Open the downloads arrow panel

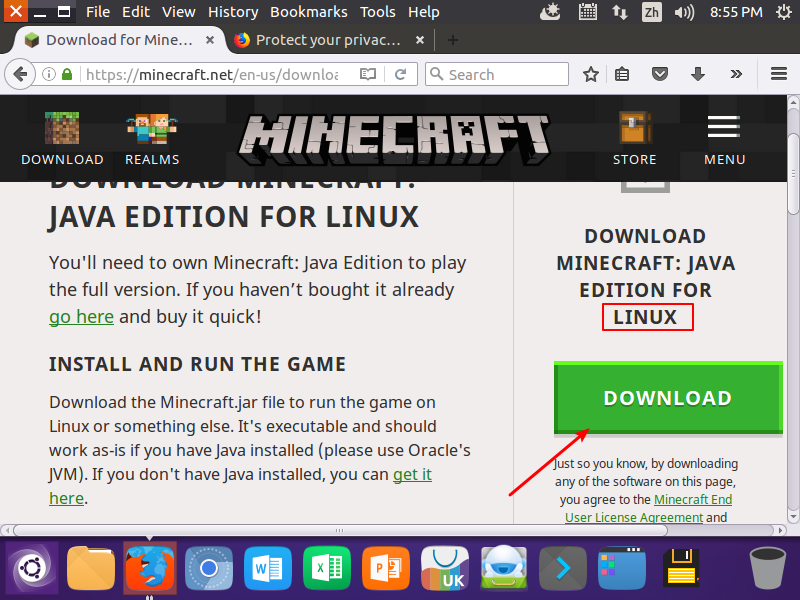(x=698, y=74)
